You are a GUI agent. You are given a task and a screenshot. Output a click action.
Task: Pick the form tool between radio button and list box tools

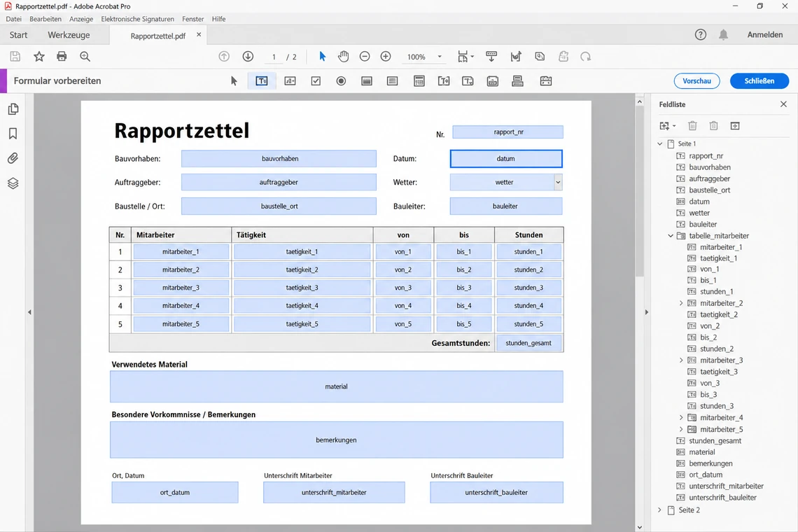[x=367, y=81]
